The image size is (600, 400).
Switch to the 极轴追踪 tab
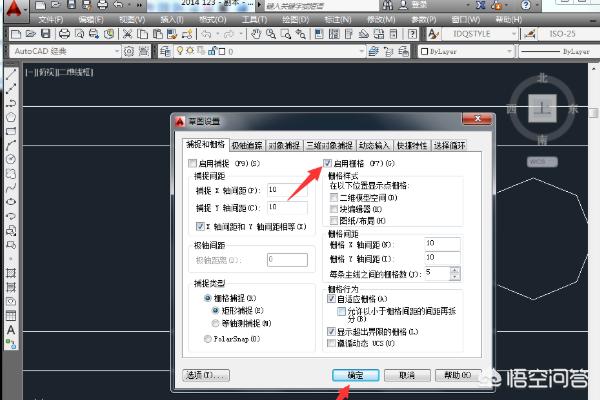click(x=250, y=145)
